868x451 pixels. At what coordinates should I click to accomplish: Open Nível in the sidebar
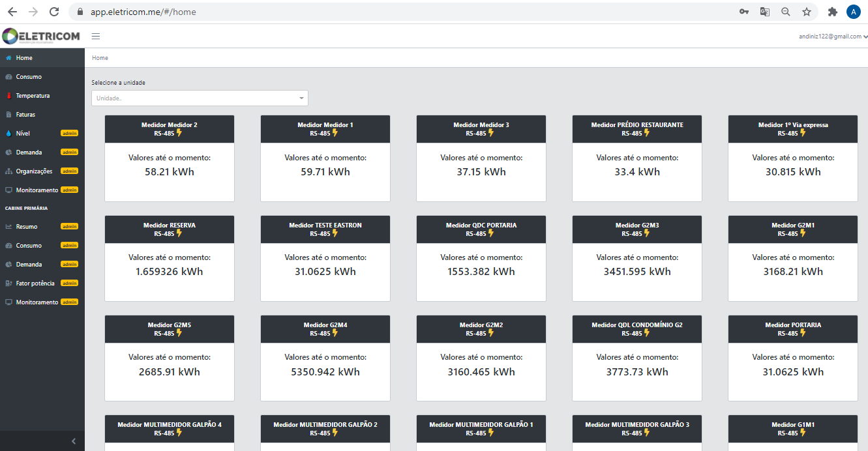pyautogui.click(x=42, y=134)
